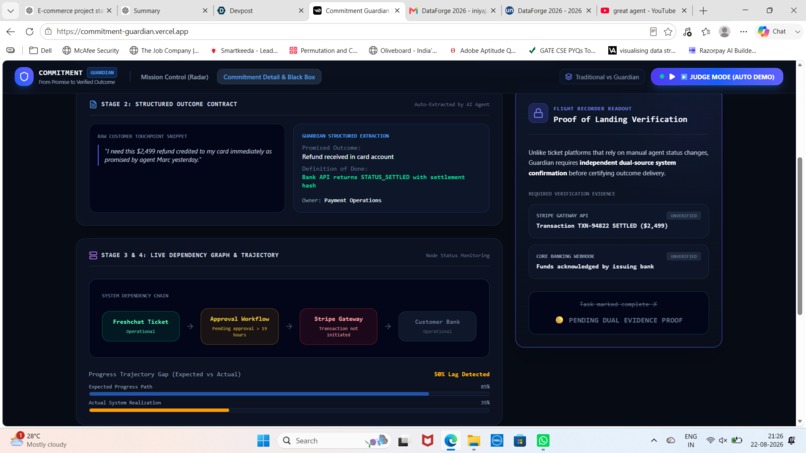
Task: Add this page to favorites with the star icon
Action: pos(668,31)
